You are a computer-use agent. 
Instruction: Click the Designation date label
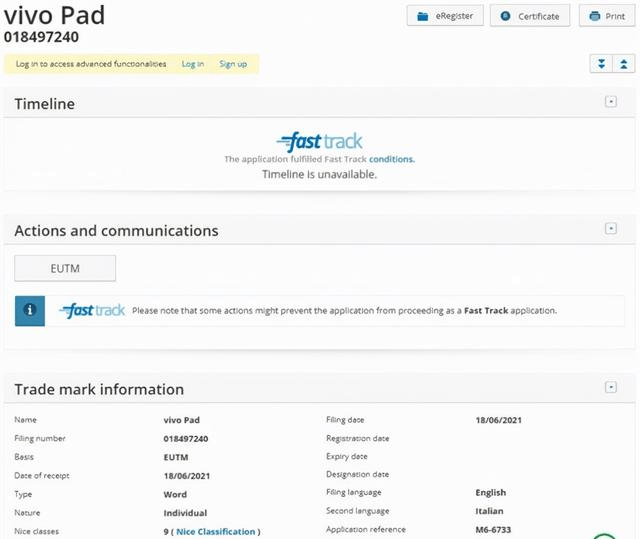click(x=358, y=474)
